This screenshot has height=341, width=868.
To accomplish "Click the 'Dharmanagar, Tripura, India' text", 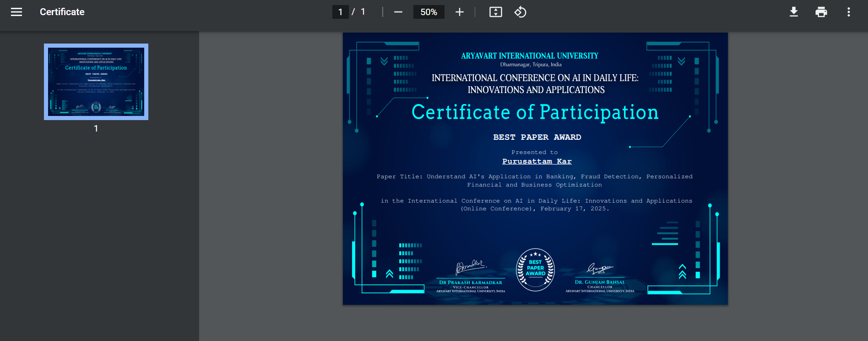I will tap(531, 65).
